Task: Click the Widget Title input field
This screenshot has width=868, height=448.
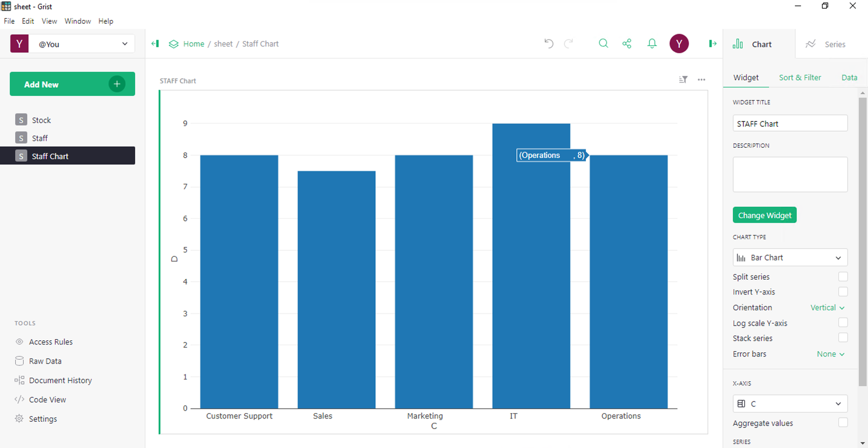Action: pos(790,124)
